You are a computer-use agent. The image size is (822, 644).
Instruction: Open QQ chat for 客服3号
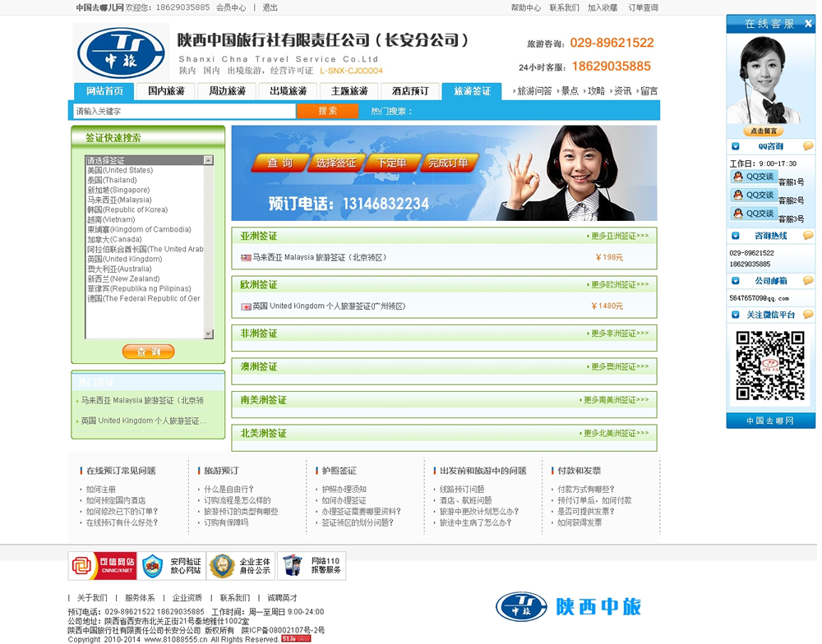point(754,214)
